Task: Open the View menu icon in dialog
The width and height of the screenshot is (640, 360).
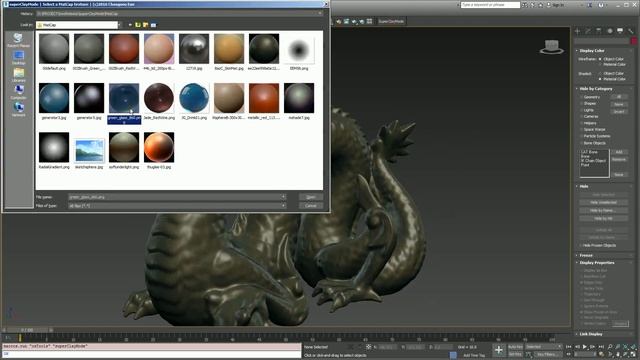Action: pyautogui.click(x=153, y=25)
